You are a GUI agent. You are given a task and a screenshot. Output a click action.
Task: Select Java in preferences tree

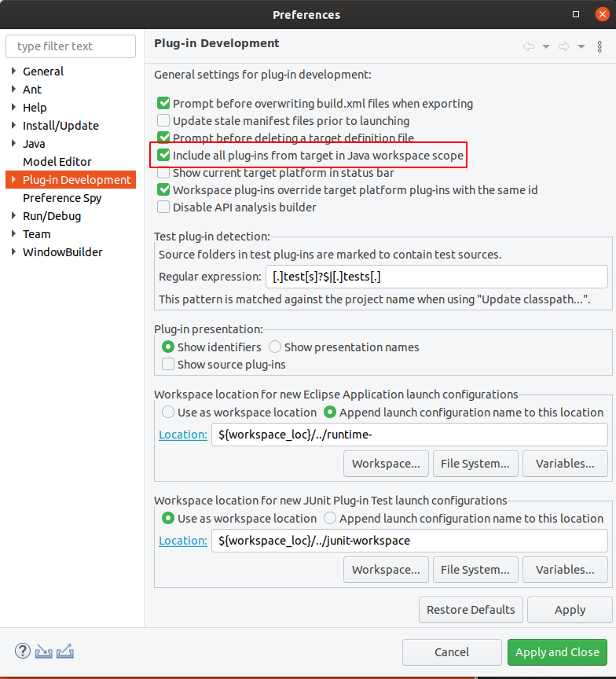coord(34,143)
